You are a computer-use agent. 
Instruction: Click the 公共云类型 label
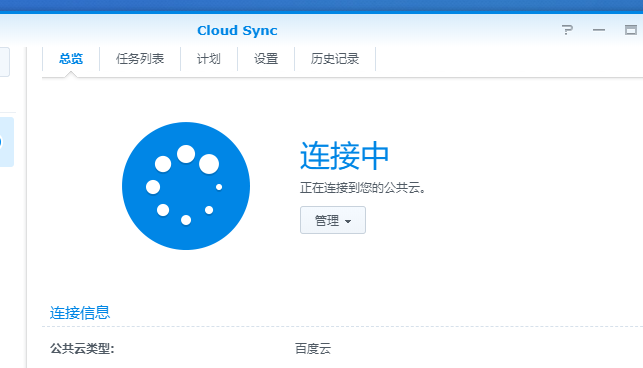82,349
